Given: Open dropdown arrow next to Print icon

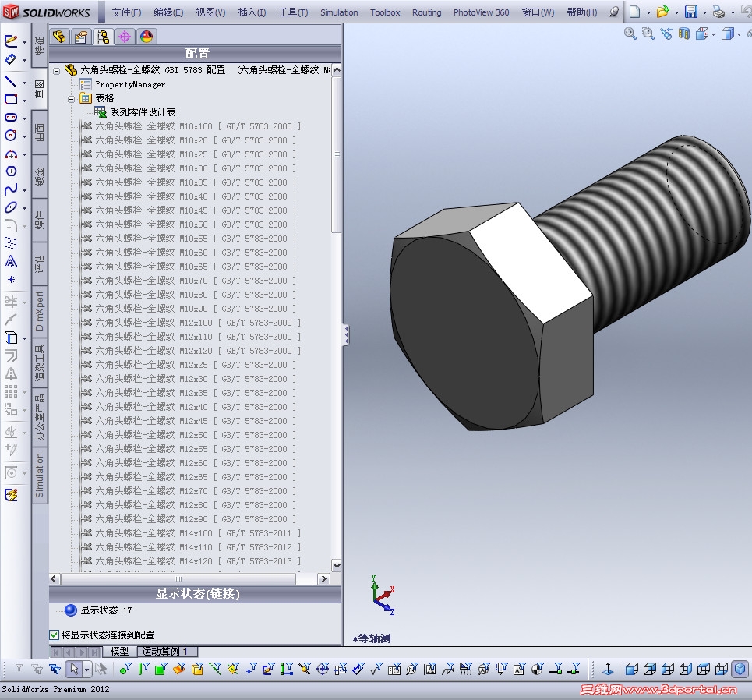Looking at the screenshot, I should coord(733,13).
